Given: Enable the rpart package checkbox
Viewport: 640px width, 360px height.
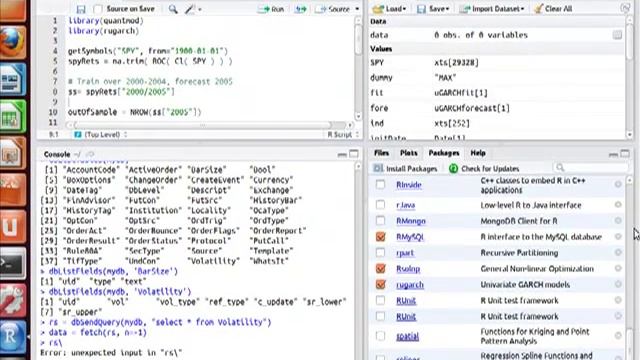Looking at the screenshot, I should click(x=380, y=252).
